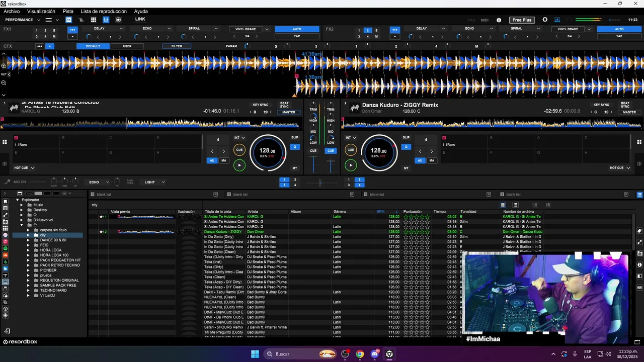Play deck 1 with green play button
The image size is (644, 362).
coord(239,165)
